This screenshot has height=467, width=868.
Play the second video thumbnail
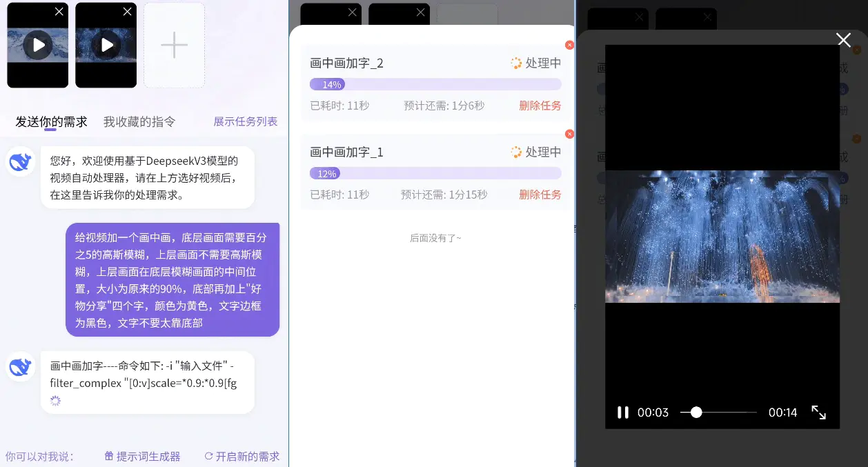point(106,45)
